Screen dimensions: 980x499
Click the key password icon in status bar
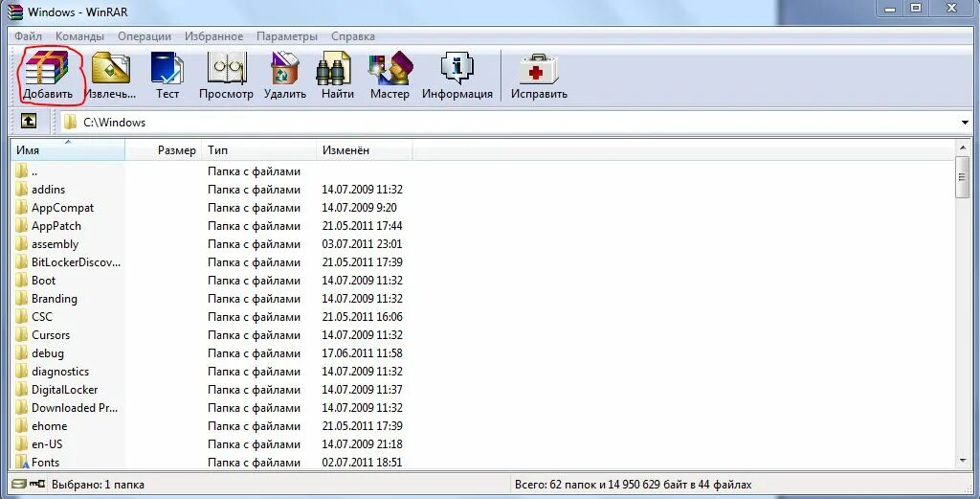(x=37, y=484)
